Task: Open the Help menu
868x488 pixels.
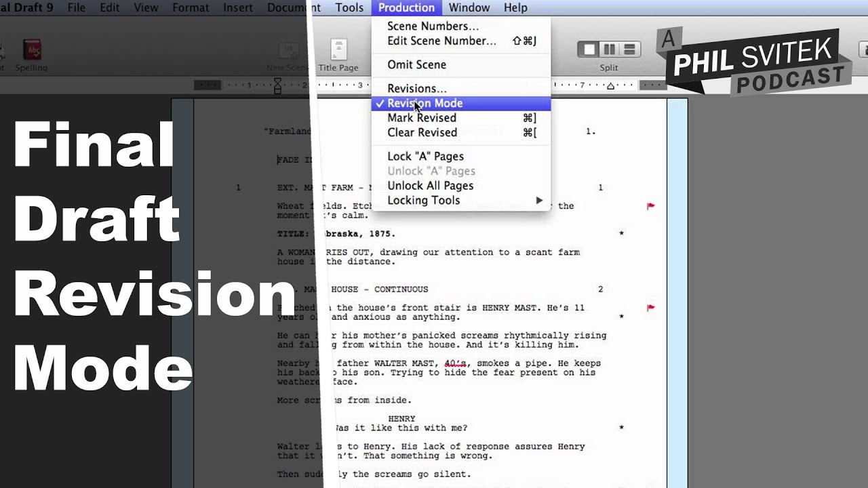Action: (515, 7)
